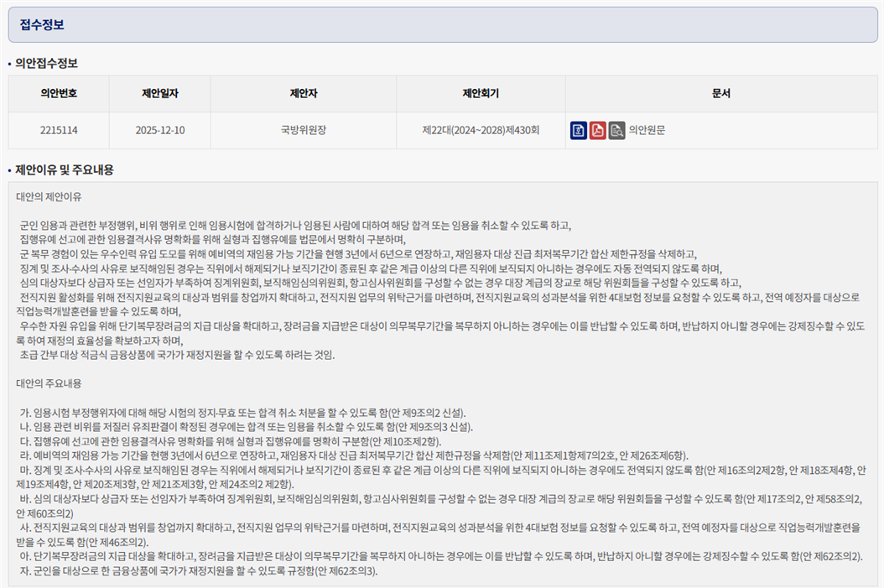Click the 제안회기 column header

(x=481, y=94)
